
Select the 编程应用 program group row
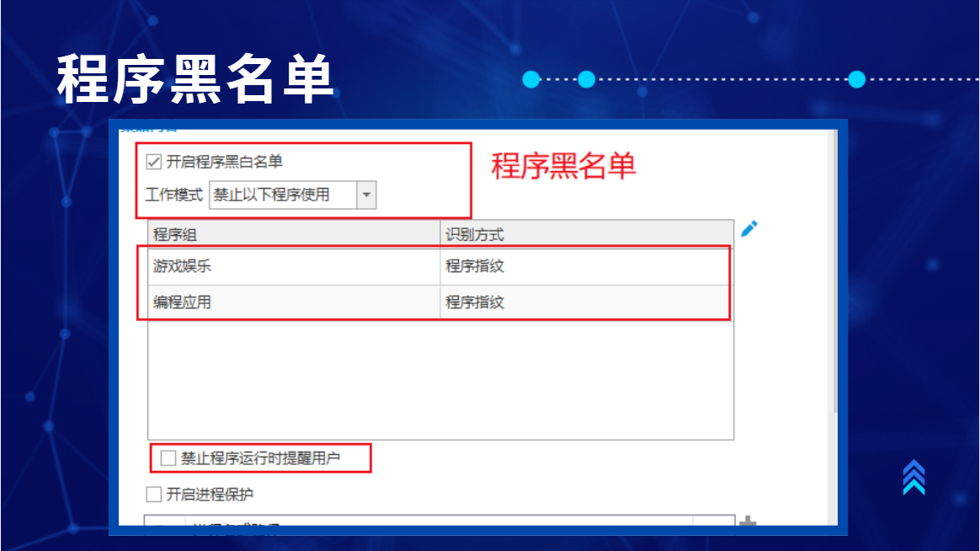(440, 302)
